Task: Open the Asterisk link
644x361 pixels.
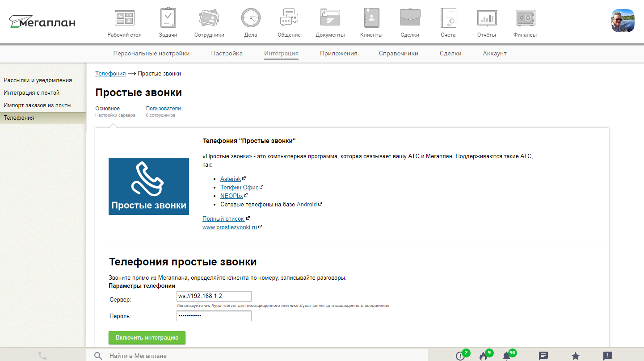Action: coord(231,179)
